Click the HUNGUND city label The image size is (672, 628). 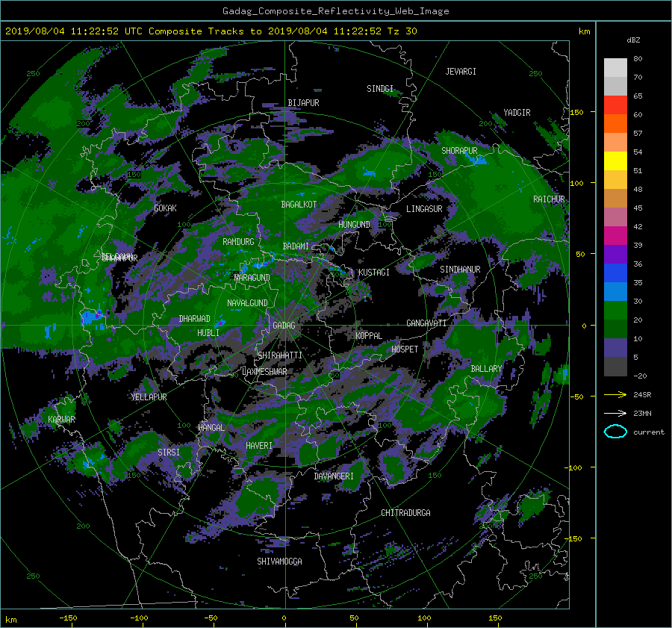354,225
